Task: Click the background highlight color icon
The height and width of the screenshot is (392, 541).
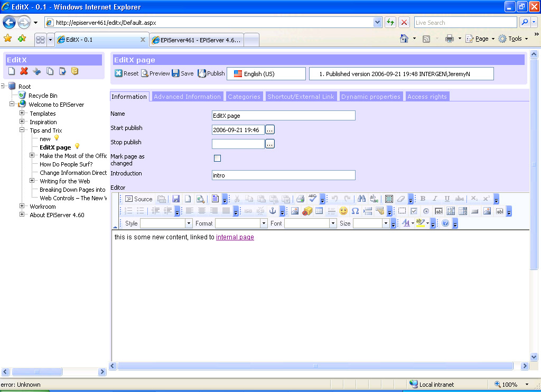Action: coord(420,223)
